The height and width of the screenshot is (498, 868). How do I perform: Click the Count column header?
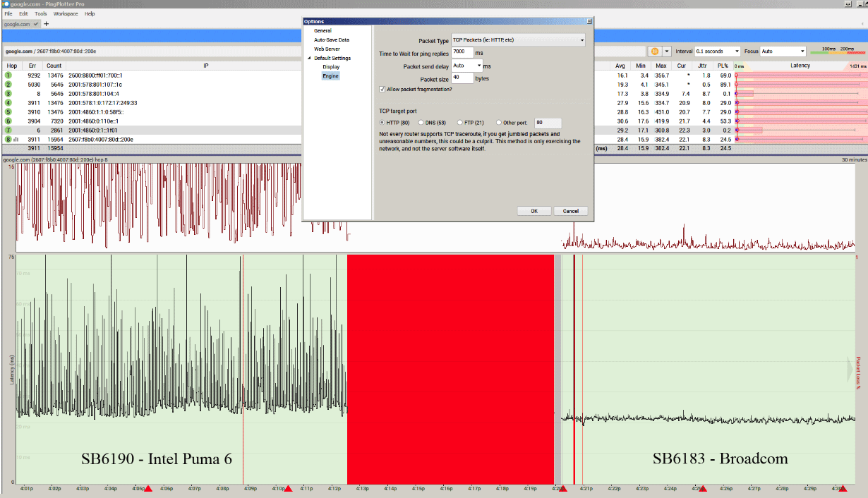click(54, 66)
